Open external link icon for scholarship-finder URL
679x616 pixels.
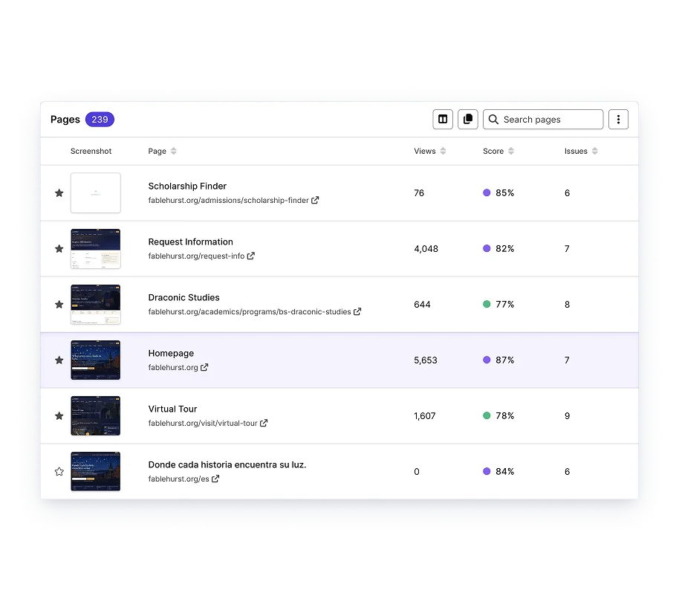(315, 200)
